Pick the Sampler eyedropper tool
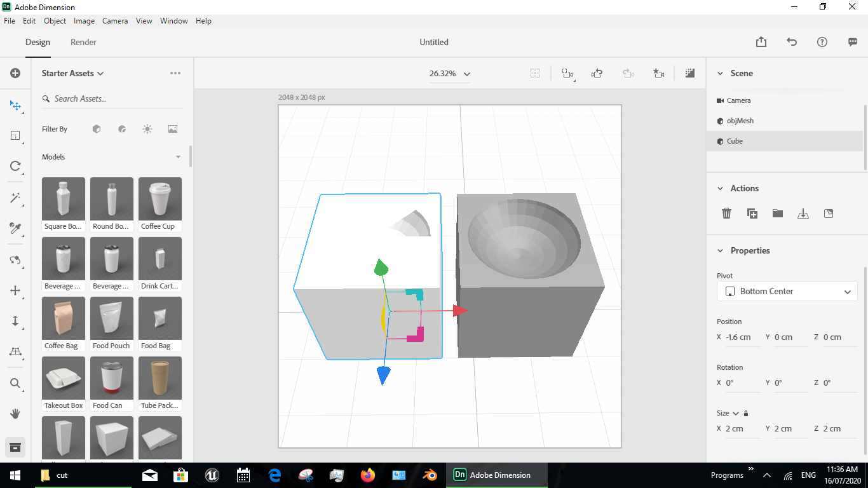 pos(15,229)
